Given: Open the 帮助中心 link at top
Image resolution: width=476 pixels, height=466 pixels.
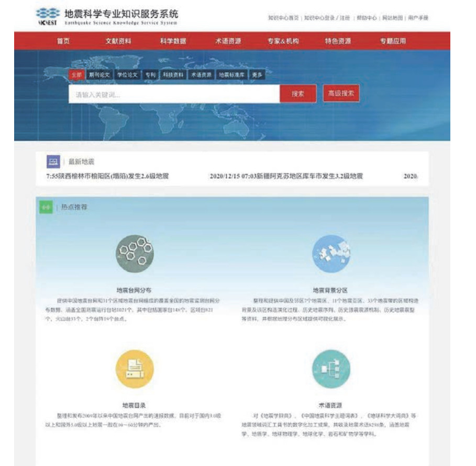Looking at the screenshot, I should (367, 18).
